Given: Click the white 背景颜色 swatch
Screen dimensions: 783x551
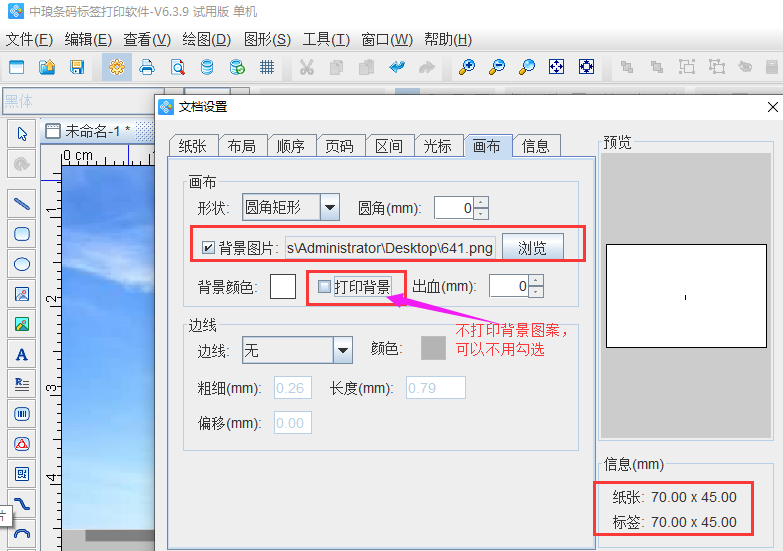Looking at the screenshot, I should (x=283, y=286).
